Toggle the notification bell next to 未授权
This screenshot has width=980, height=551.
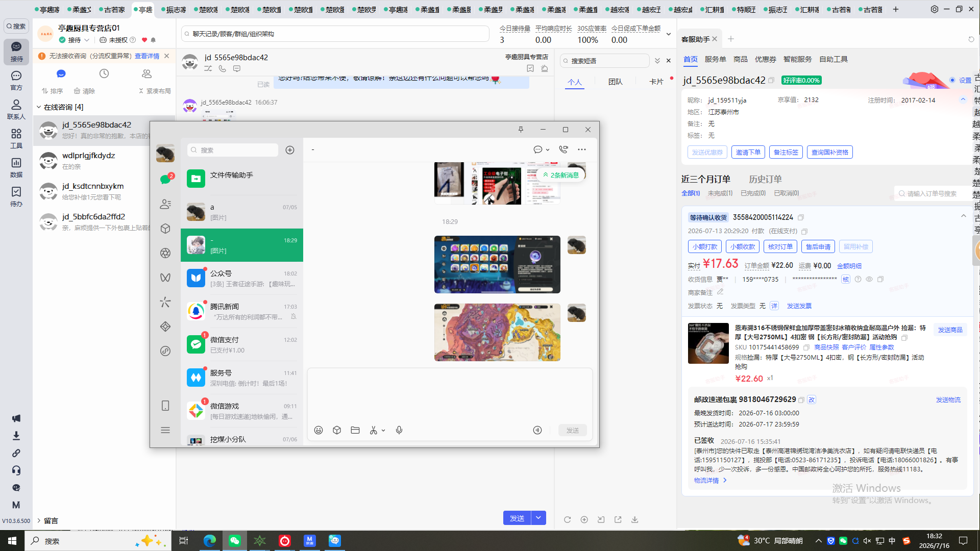pyautogui.click(x=153, y=40)
